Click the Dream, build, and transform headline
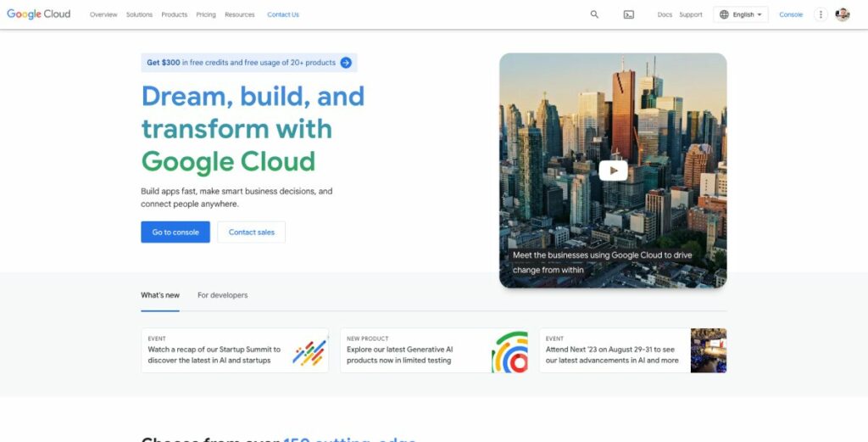The height and width of the screenshot is (442, 868). [253, 128]
